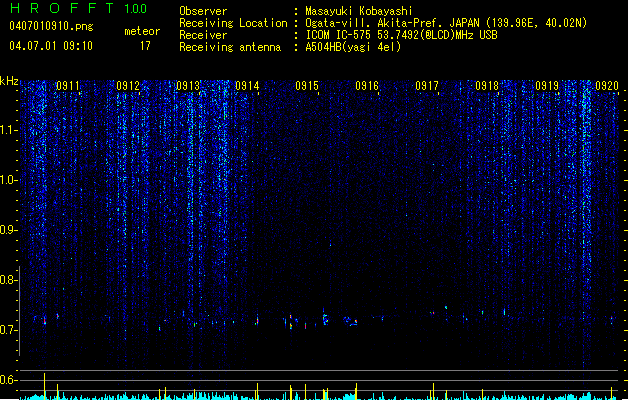Click the observer name Masayuki Kobayashi
Viewport: 629px width, 400px height.
point(359,11)
